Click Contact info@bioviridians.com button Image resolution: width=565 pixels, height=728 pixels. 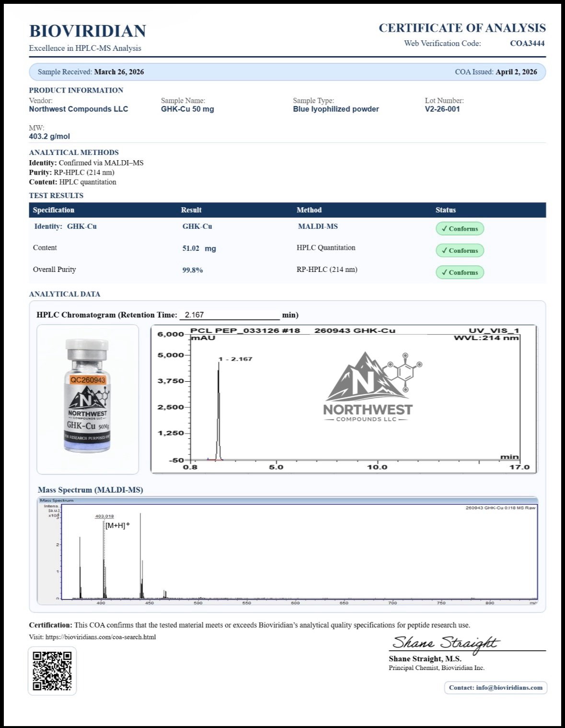point(496,687)
